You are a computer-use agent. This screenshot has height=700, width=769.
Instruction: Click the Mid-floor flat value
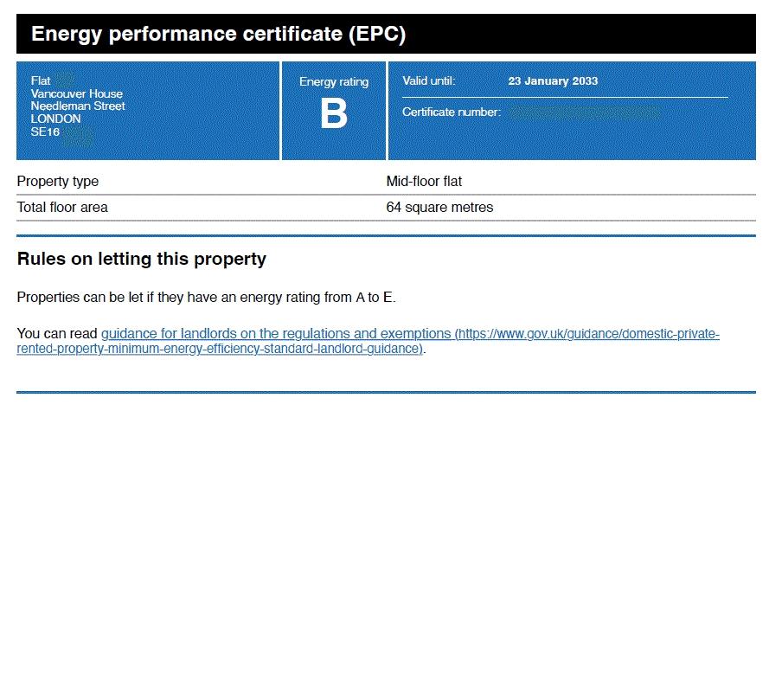(425, 181)
